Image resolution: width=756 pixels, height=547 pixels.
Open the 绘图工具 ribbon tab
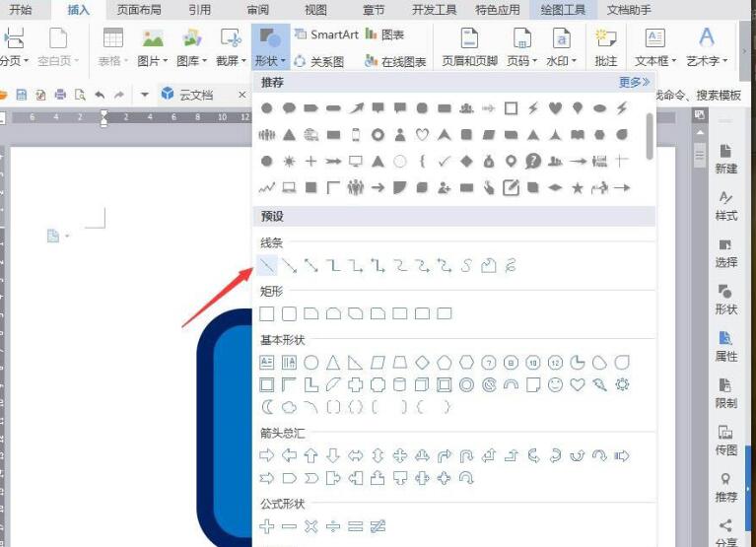click(x=563, y=10)
